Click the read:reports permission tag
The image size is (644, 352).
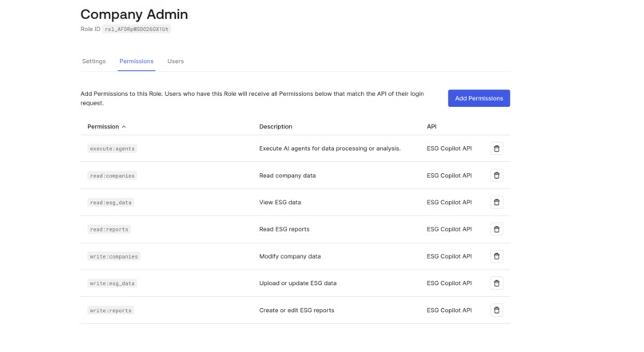click(109, 229)
